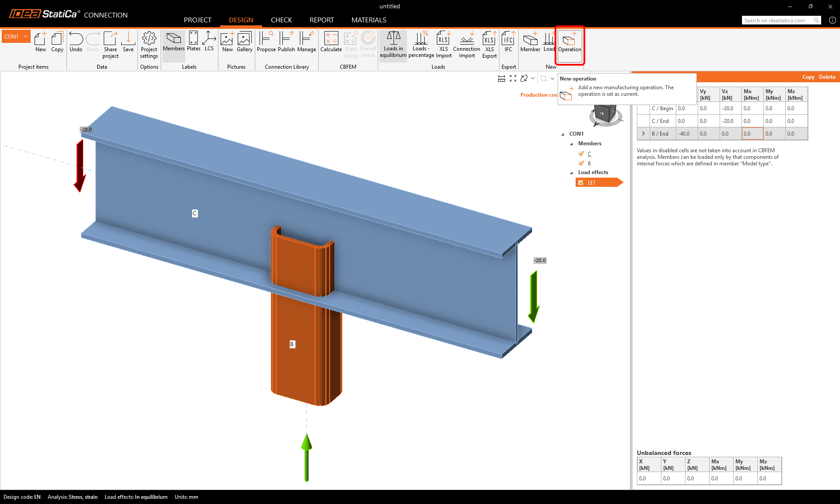The width and height of the screenshot is (840, 504).
Task: Click Copy in the load panel header
Action: click(x=808, y=77)
